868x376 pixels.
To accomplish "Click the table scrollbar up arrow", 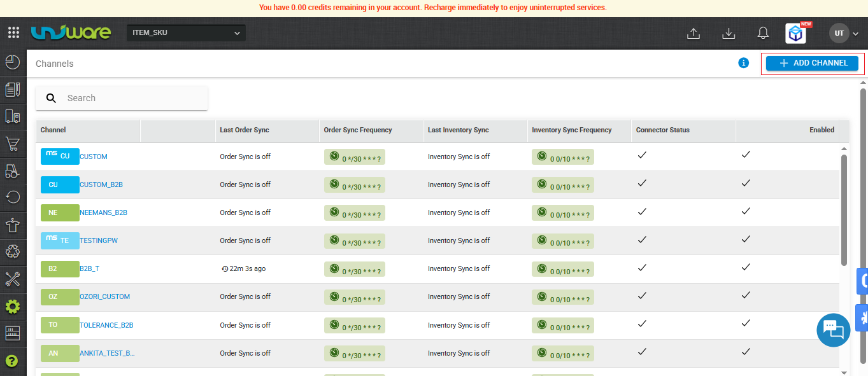I will [844, 149].
